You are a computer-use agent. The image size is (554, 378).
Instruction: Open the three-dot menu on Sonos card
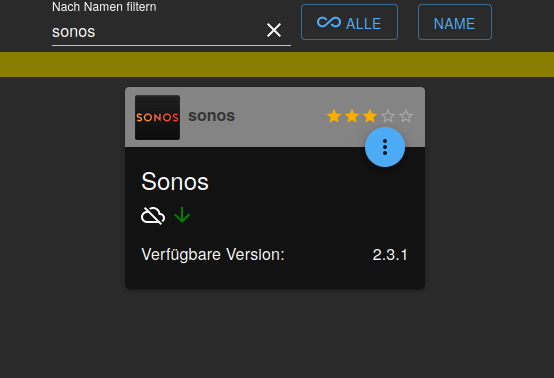pos(385,147)
